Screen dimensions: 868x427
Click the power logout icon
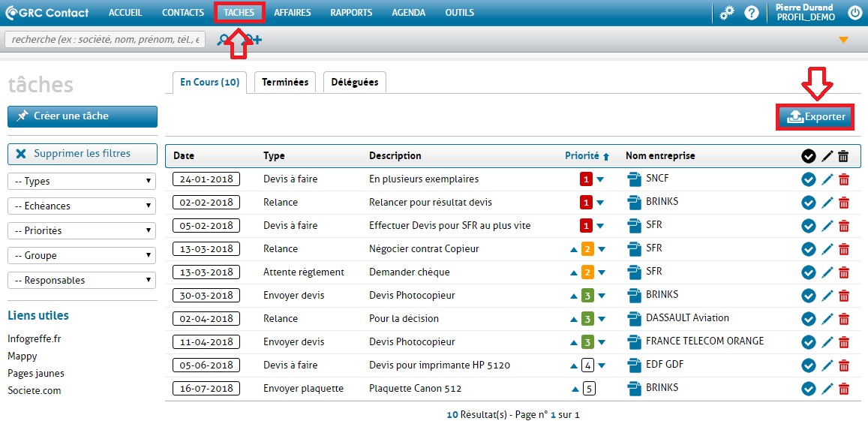click(x=854, y=13)
